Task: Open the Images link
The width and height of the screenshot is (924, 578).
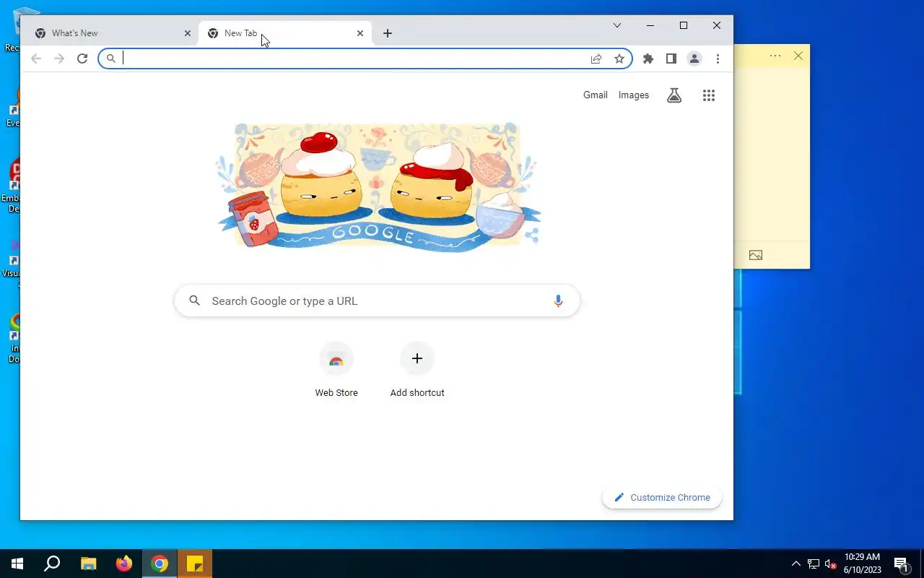Action: point(634,95)
